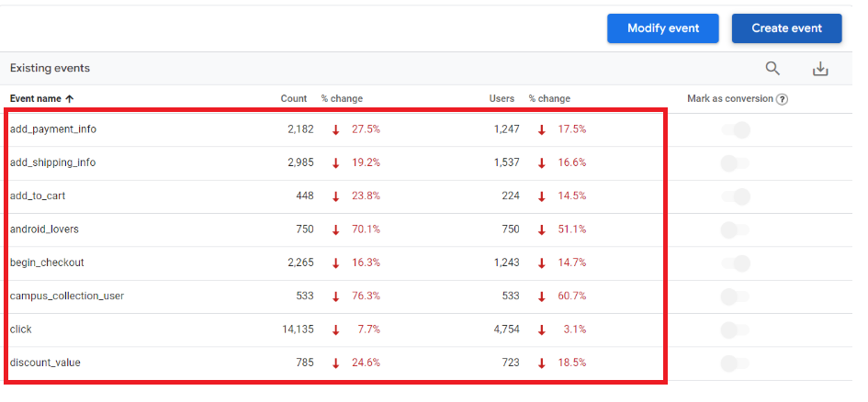Viewport: 868px width, 402px height.
Task: Toggle conversion for add_to_cart
Action: click(736, 196)
